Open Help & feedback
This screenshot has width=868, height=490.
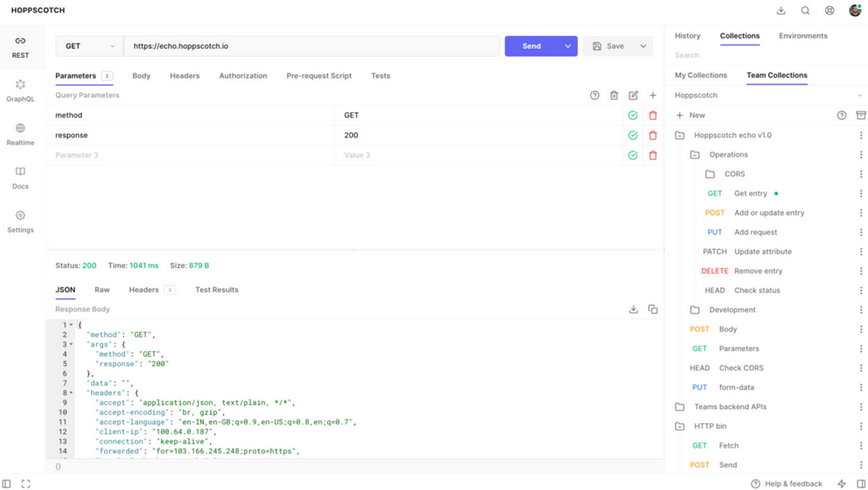(787, 483)
